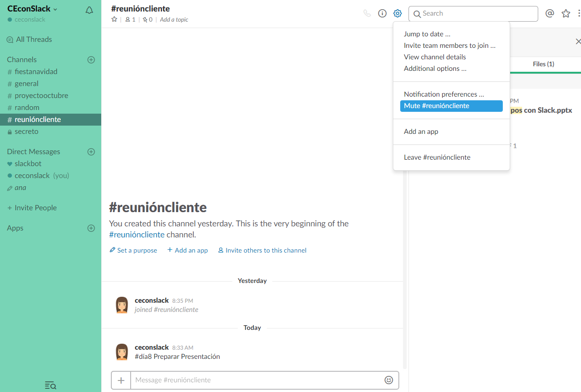Click Add a topic in channel header
This screenshot has width=581, height=392.
click(x=174, y=19)
